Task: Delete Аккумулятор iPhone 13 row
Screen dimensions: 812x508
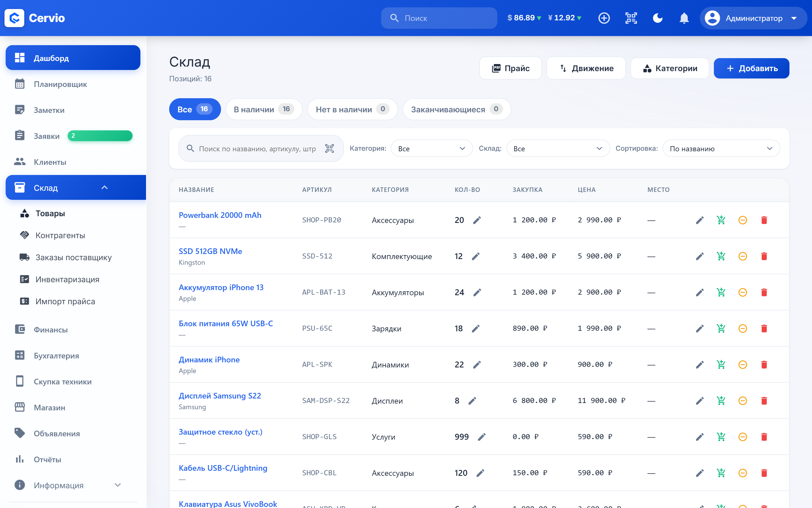Action: point(764,292)
